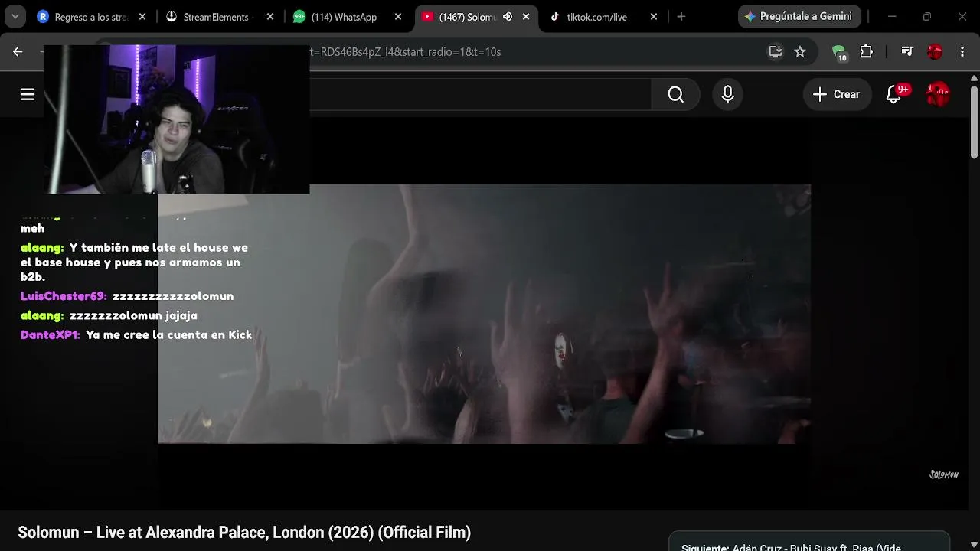980x551 pixels.
Task: Open the Extensions puzzle icon
Action: (867, 51)
